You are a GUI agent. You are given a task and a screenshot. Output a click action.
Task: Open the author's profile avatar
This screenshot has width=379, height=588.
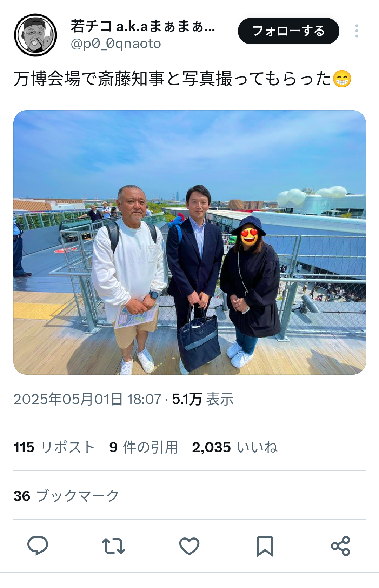pyautogui.click(x=35, y=35)
